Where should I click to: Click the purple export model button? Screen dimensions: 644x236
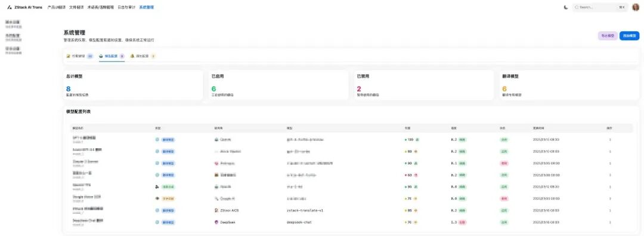608,36
